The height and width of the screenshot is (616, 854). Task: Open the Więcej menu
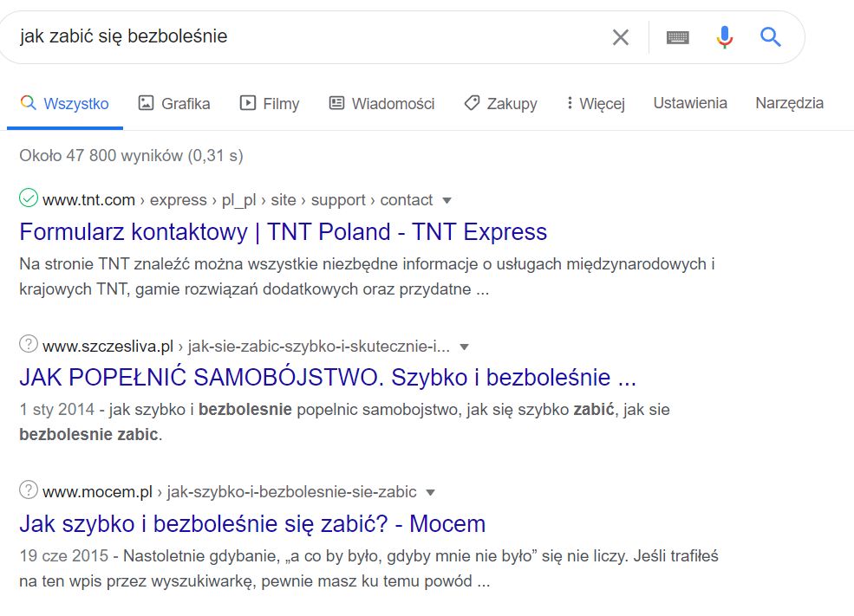(595, 102)
